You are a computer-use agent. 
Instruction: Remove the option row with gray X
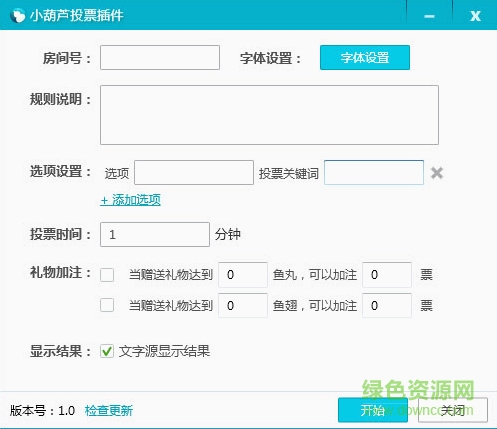click(437, 173)
